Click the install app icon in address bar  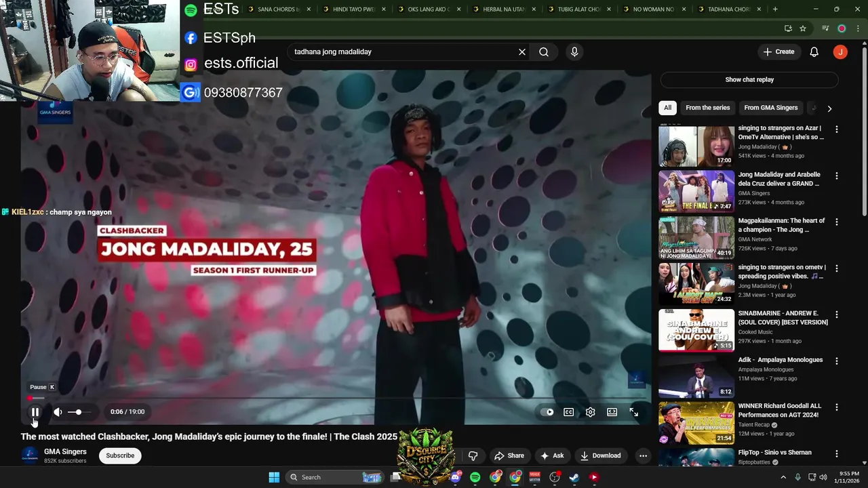pyautogui.click(x=788, y=28)
